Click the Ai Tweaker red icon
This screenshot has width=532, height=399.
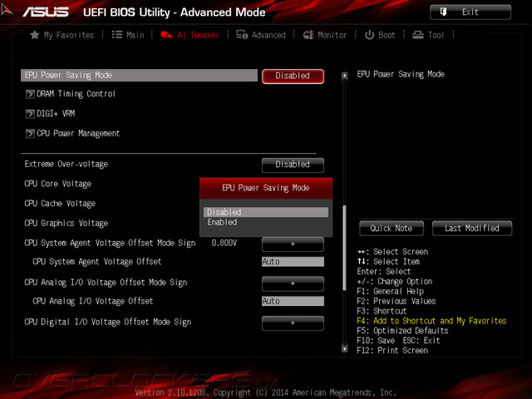click(166, 35)
